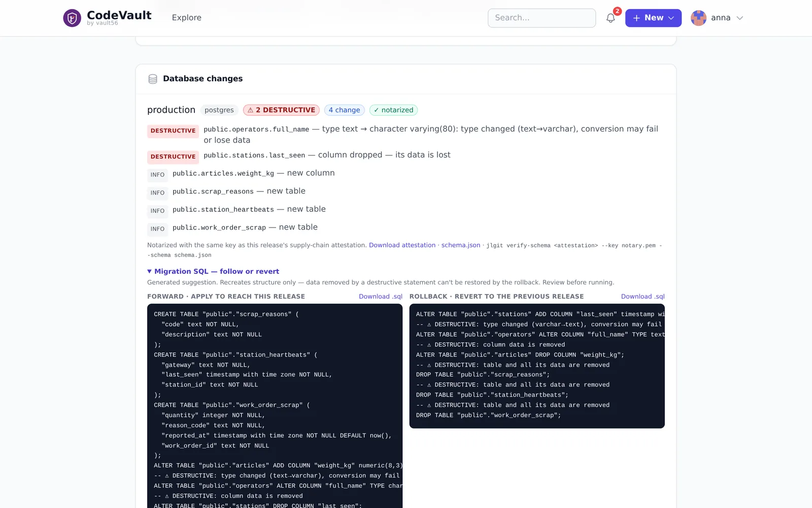Viewport: 812px width, 508px height.
Task: Expand the anna account menu chevron
Action: point(739,18)
